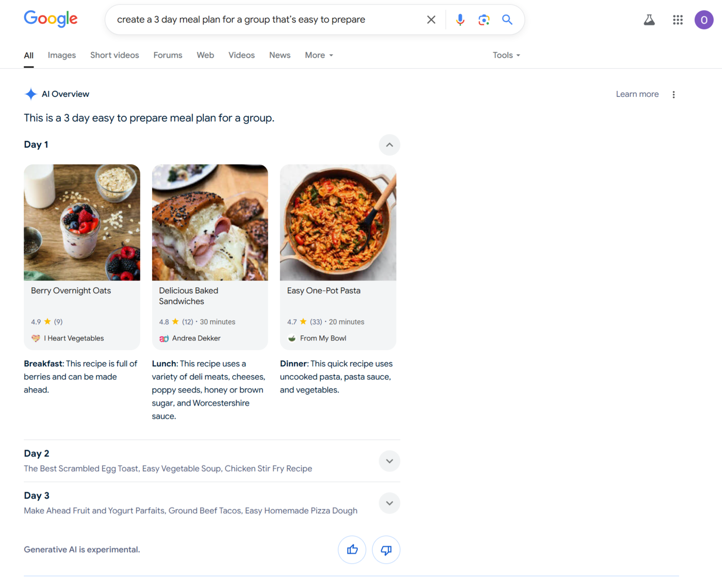Switch to the Forums tab
Screen dimensions: 722x588
[x=168, y=55]
